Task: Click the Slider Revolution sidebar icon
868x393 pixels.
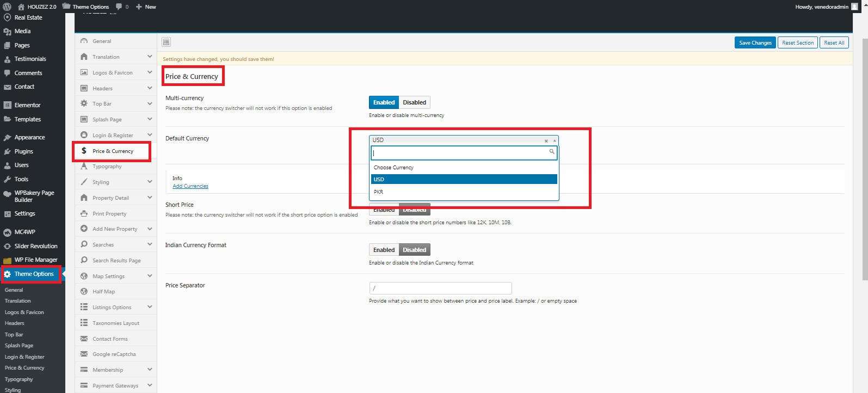Action: 7,246
